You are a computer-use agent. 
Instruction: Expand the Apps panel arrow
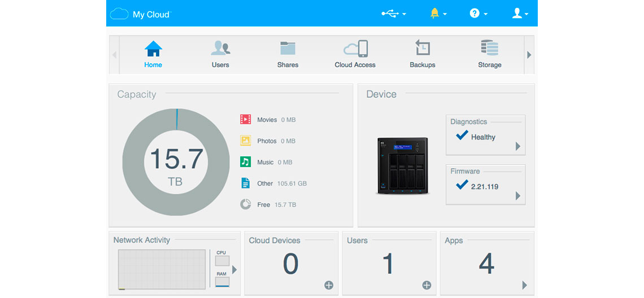click(524, 285)
